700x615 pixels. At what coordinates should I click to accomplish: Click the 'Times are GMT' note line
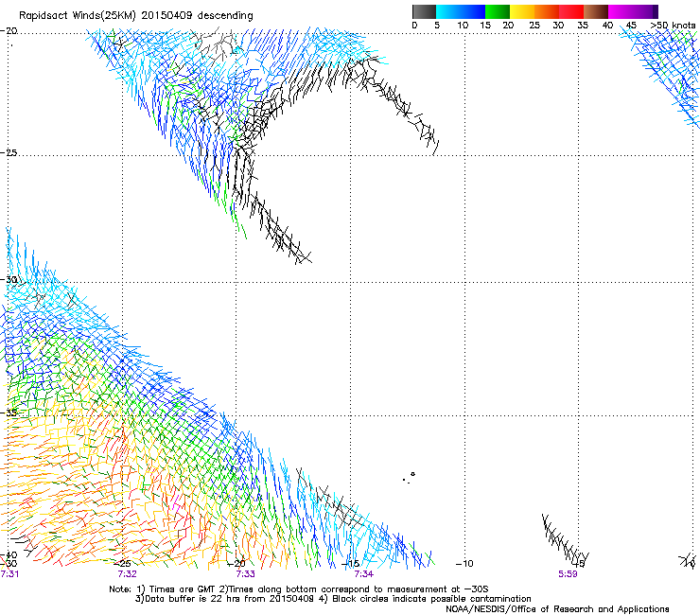tap(298, 589)
